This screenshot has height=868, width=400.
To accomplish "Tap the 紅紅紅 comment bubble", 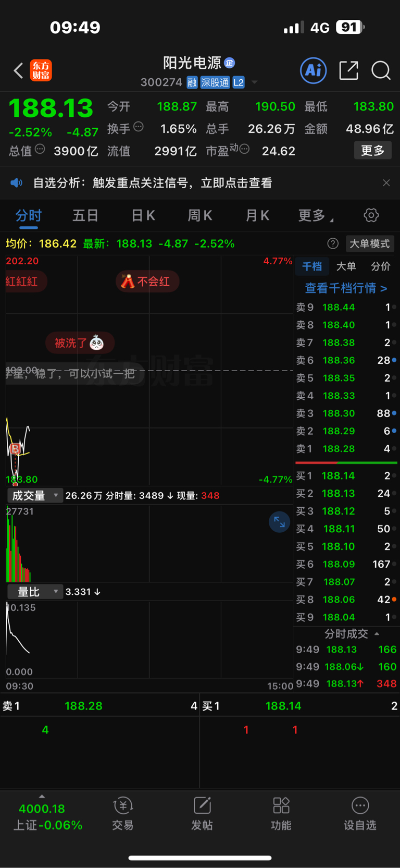I will point(26,282).
